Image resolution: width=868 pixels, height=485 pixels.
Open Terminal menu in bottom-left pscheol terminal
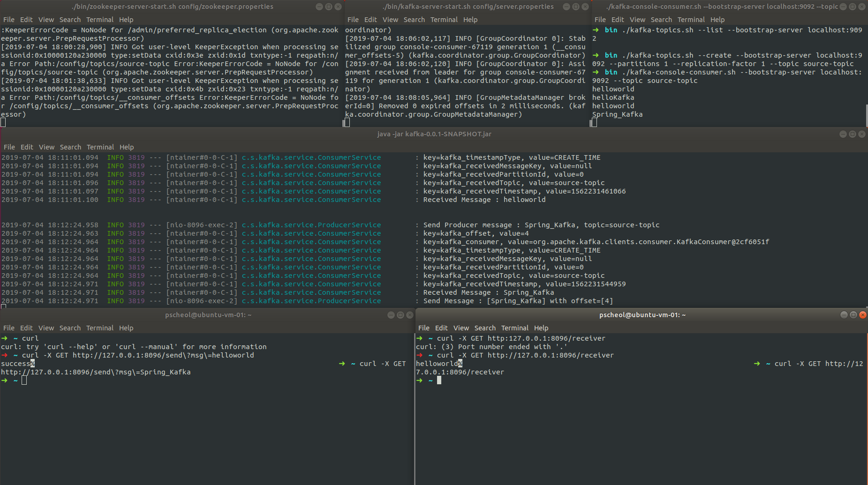coord(100,328)
